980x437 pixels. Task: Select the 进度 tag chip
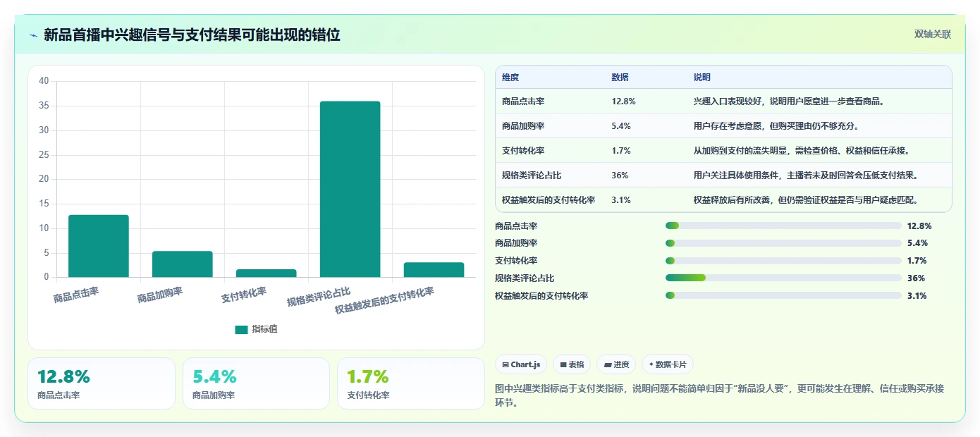(616, 364)
